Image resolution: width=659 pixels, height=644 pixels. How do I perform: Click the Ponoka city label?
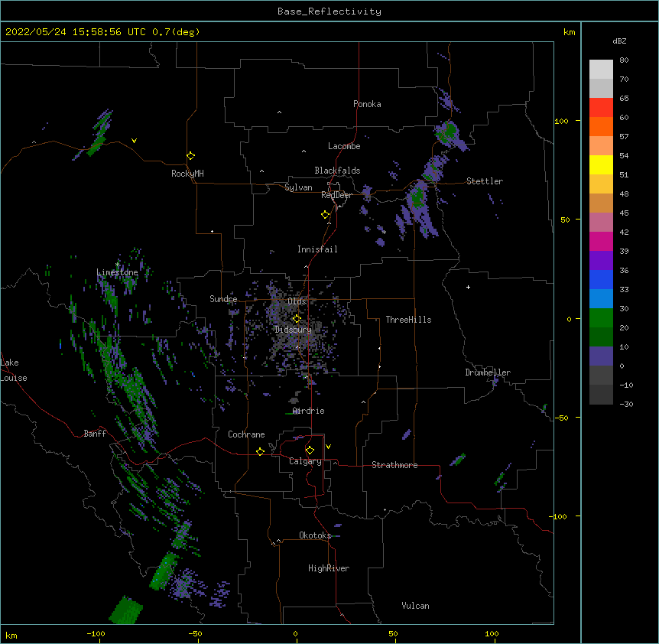[367, 104]
